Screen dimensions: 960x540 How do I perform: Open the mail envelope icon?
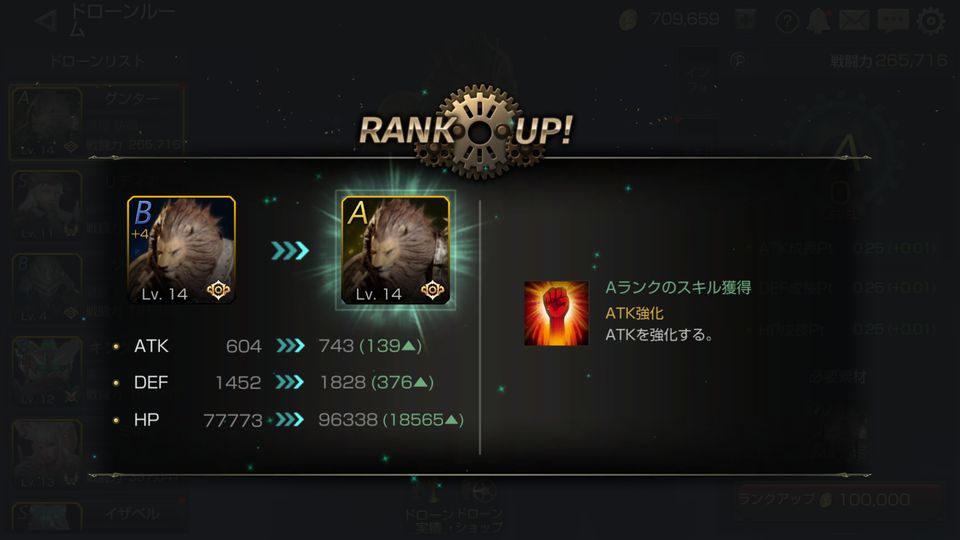click(854, 20)
